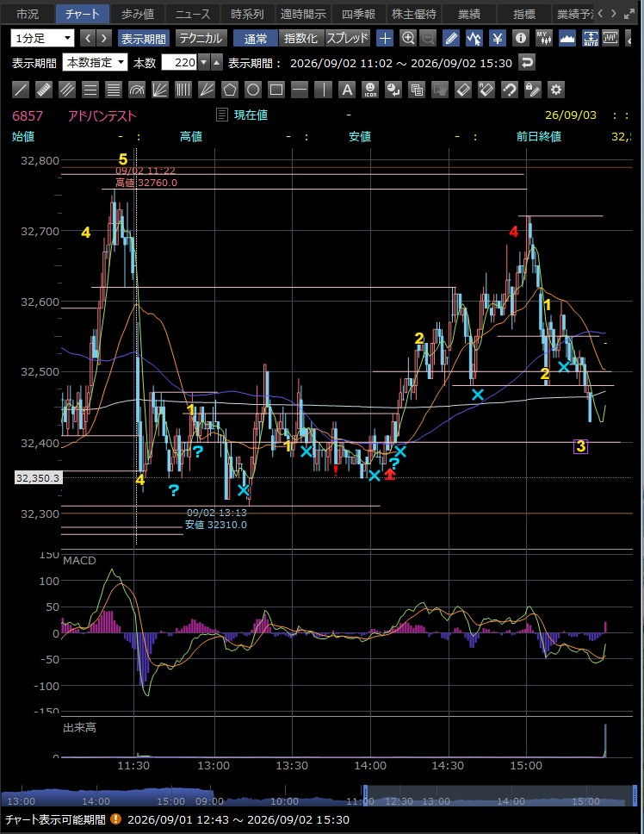The height and width of the screenshot is (834, 644).
Task: Toggle the スプレッド display mode
Action: coord(347,38)
